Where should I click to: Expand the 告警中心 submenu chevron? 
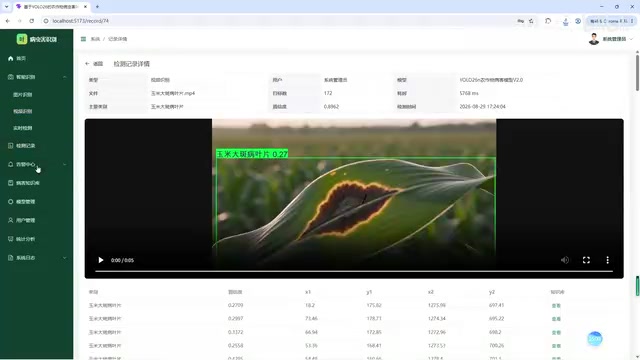64,164
